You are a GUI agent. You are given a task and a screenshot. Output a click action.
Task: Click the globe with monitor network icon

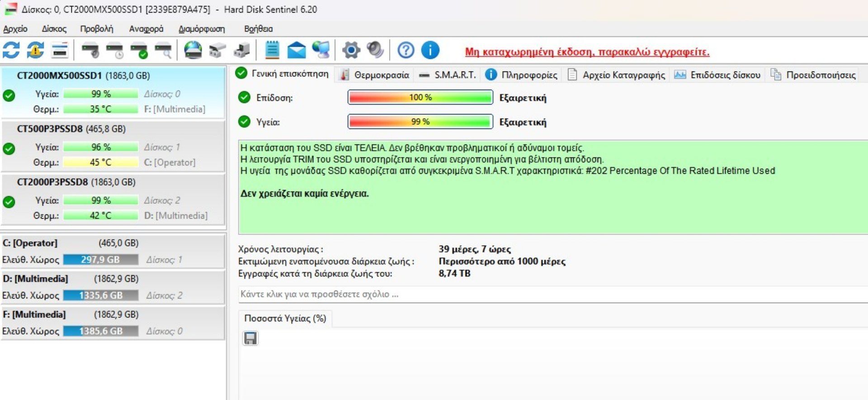pyautogui.click(x=321, y=50)
